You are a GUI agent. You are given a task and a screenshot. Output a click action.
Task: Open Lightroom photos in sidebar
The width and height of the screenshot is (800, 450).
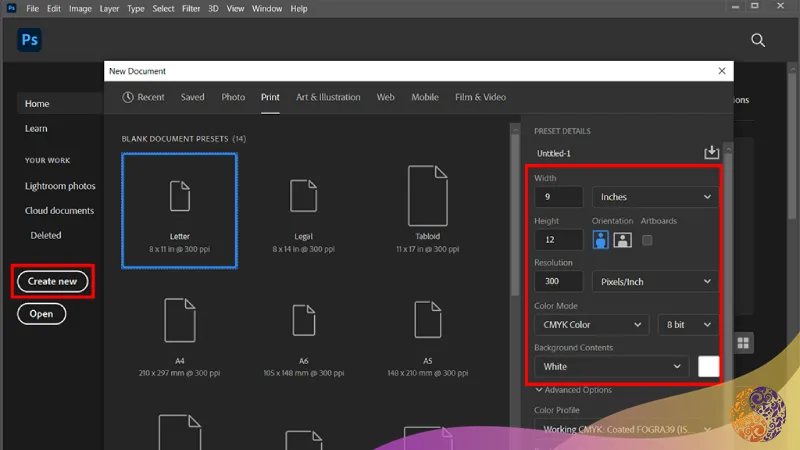click(x=60, y=186)
